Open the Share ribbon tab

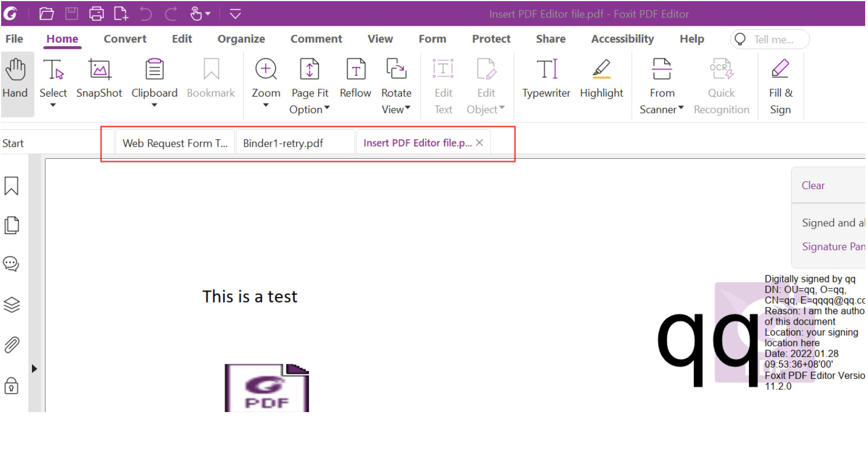pos(551,39)
